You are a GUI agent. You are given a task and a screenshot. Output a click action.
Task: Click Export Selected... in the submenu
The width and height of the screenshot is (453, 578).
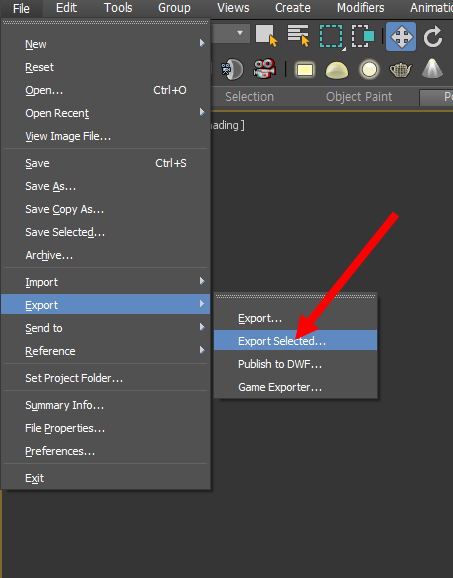coord(296,341)
